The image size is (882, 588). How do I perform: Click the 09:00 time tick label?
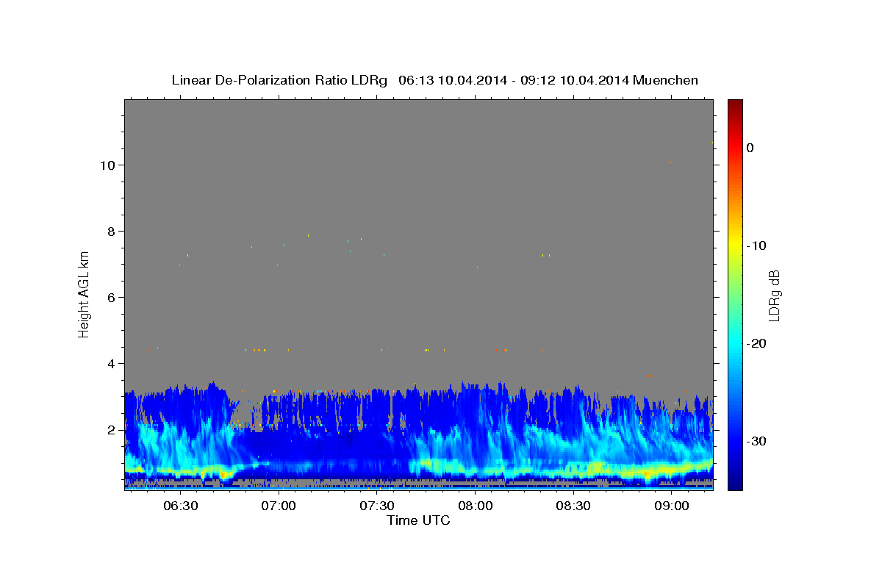click(x=672, y=506)
